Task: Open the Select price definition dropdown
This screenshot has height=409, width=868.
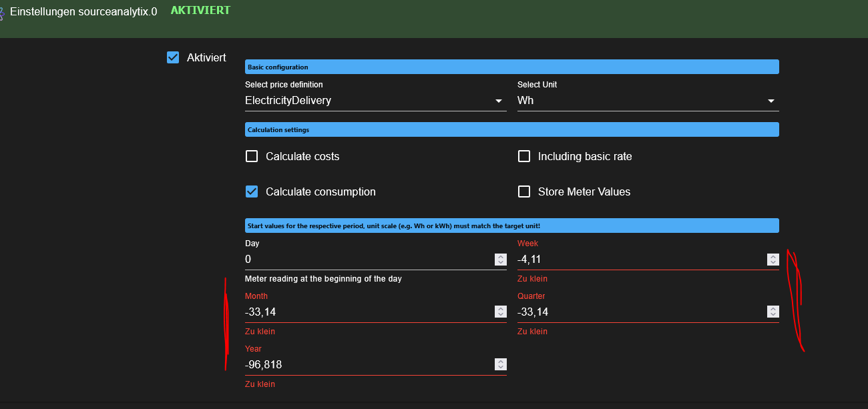Action: tap(375, 101)
